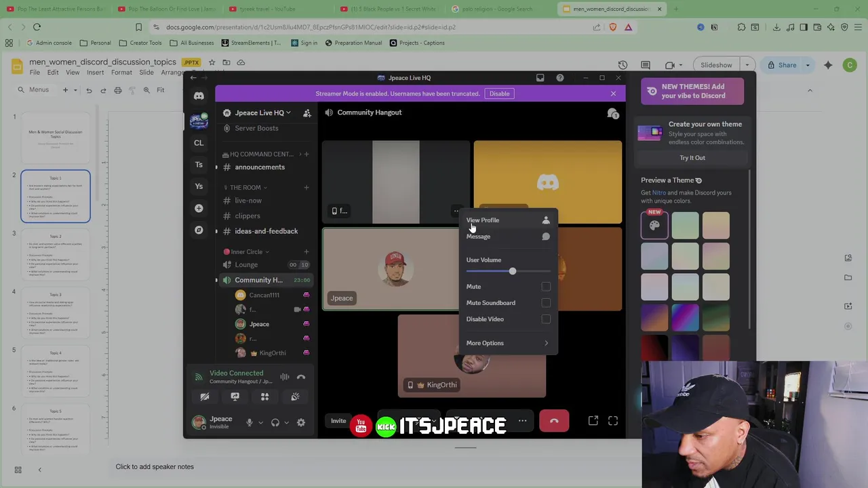Open headphone output options arrow
Viewport: 868px width, 488px height.
coord(286,422)
